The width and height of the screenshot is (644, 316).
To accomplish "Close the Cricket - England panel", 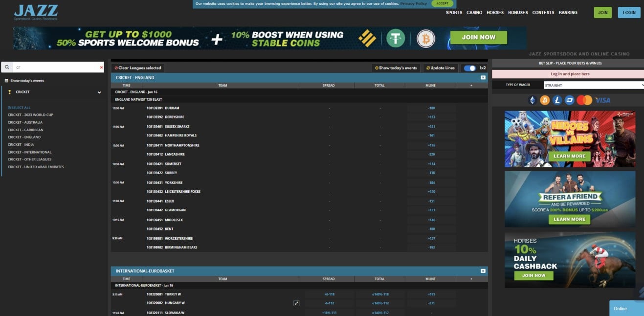I will (x=483, y=77).
